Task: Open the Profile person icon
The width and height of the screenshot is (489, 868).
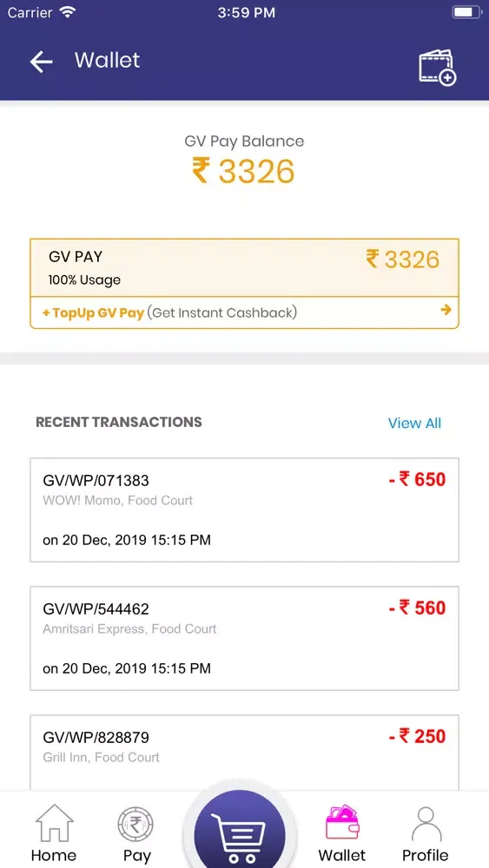Action: [x=426, y=825]
